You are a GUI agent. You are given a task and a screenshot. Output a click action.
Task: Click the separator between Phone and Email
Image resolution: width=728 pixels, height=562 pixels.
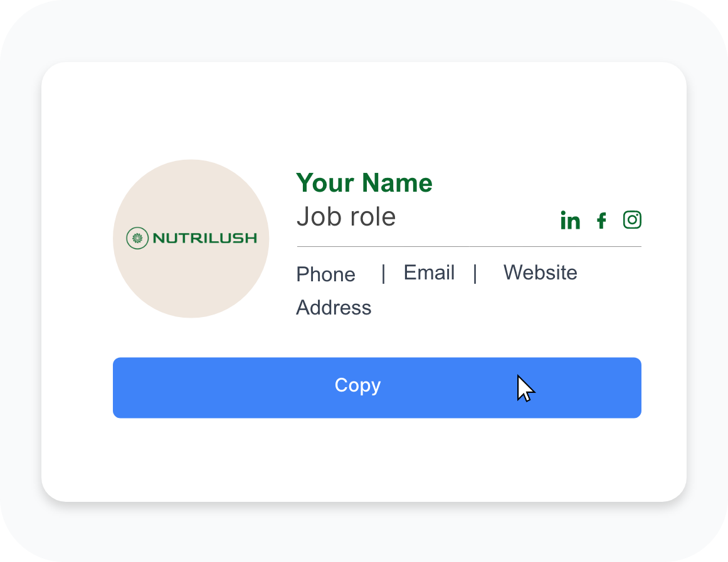point(383,274)
